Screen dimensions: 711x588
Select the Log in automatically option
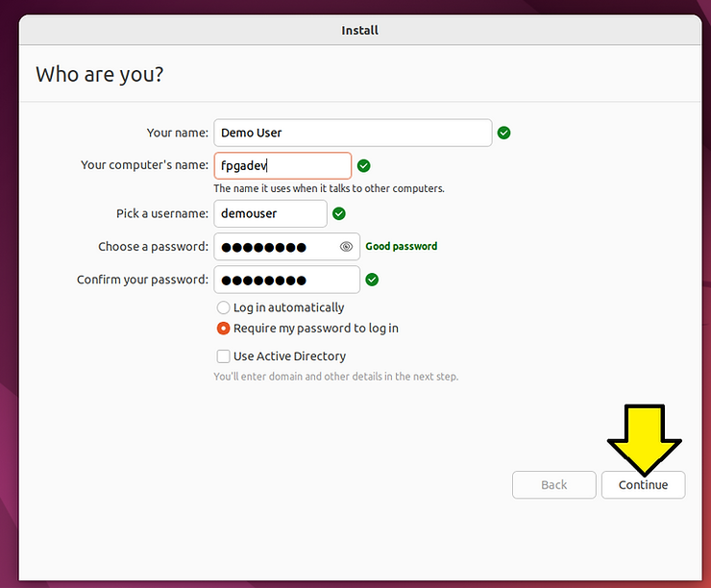click(224, 307)
